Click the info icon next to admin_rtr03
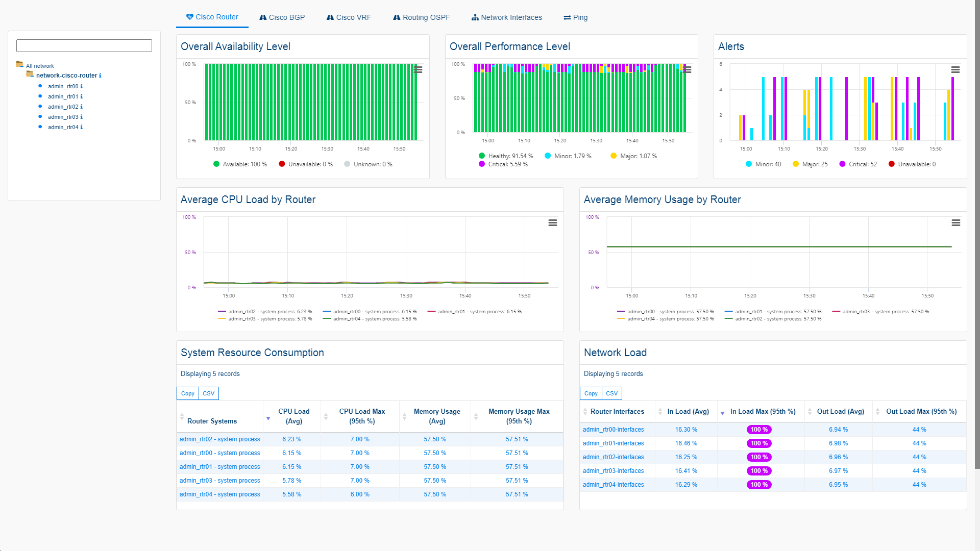This screenshot has width=980, height=551. 82,117
